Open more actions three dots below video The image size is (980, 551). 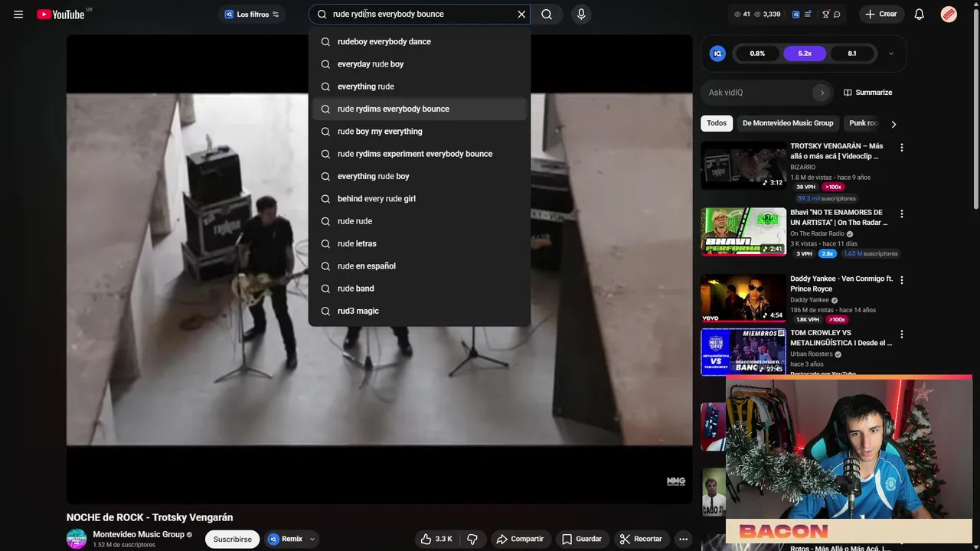tap(683, 540)
